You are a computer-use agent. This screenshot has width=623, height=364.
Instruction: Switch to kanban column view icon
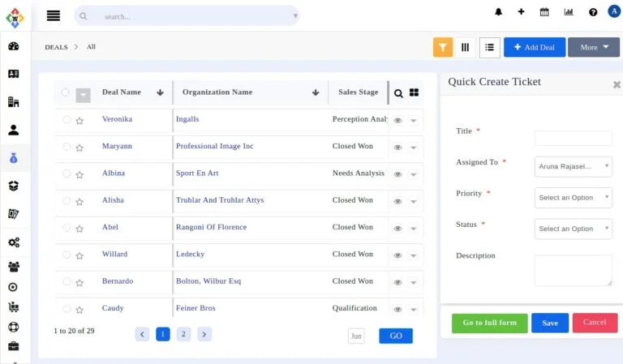point(465,47)
